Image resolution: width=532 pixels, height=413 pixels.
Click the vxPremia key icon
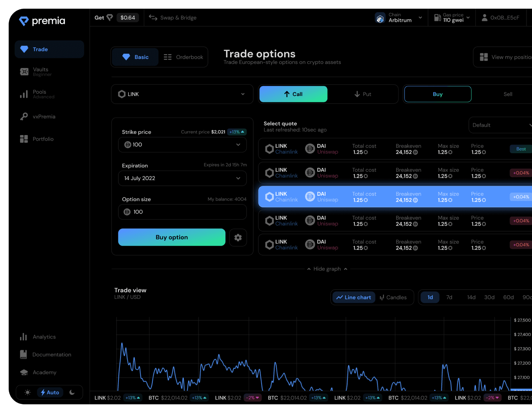coord(24,116)
